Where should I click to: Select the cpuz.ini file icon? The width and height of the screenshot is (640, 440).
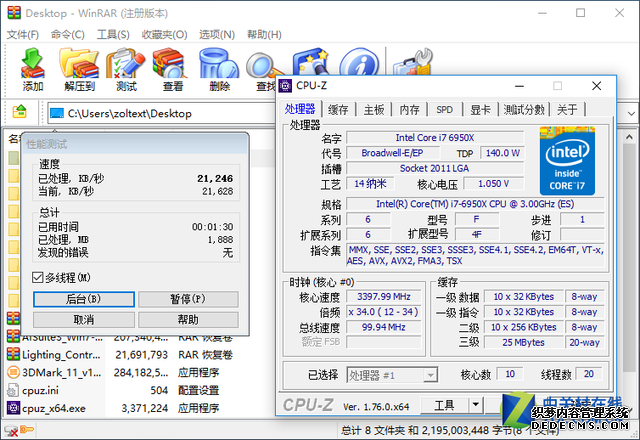pos(13,390)
